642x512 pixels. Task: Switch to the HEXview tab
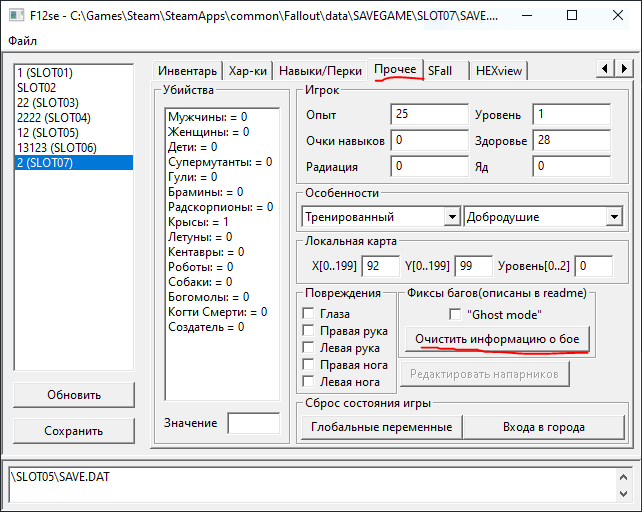click(499, 71)
